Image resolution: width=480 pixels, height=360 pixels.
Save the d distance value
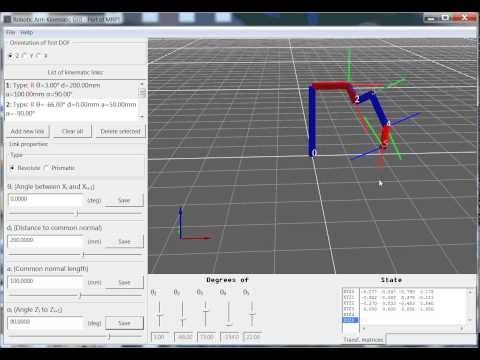[x=124, y=241]
